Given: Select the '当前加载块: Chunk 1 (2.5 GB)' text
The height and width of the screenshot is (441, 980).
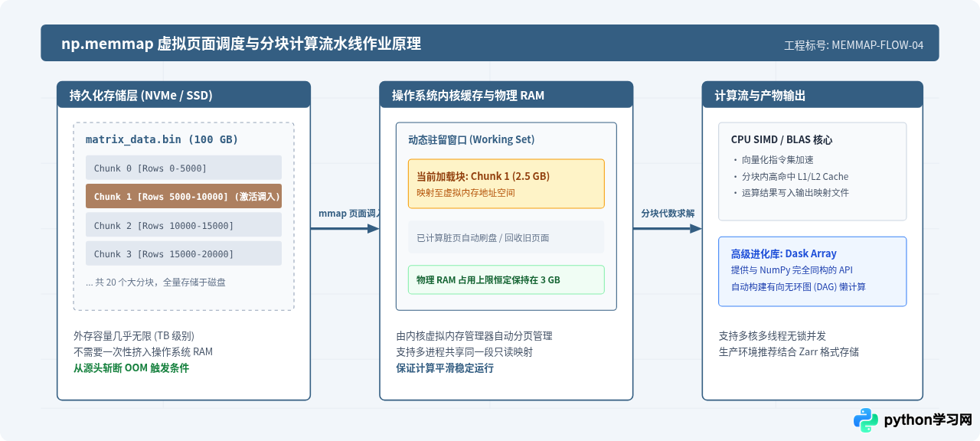Looking at the screenshot, I should 483,176.
